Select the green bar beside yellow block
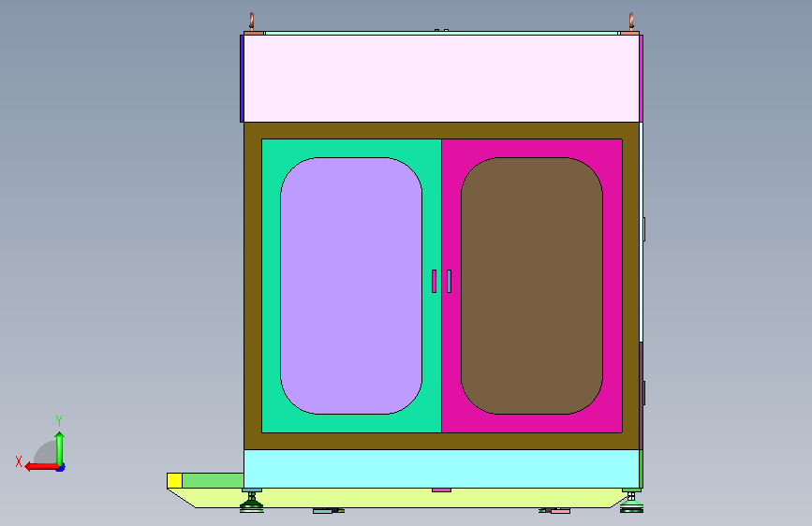Screen dimensions: 812x526 (x=213, y=480)
